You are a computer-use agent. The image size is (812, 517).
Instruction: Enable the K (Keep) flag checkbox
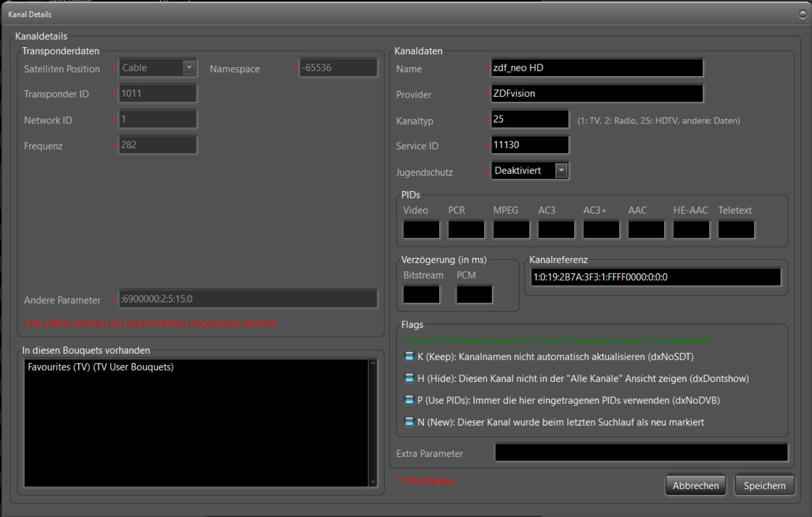coord(409,356)
